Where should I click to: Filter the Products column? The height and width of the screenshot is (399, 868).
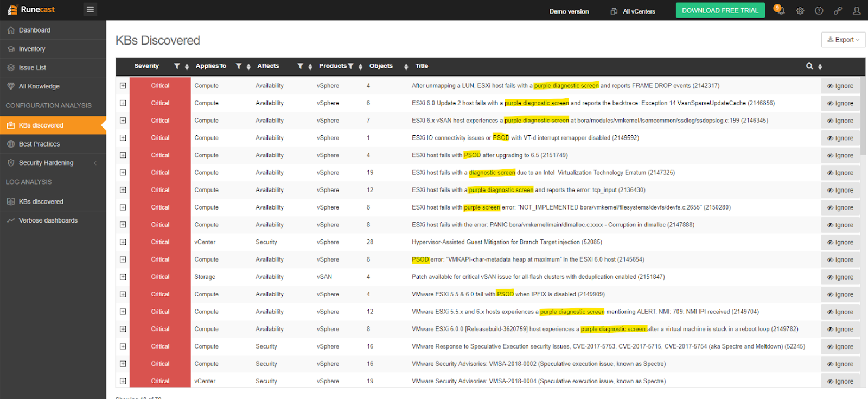tap(350, 66)
